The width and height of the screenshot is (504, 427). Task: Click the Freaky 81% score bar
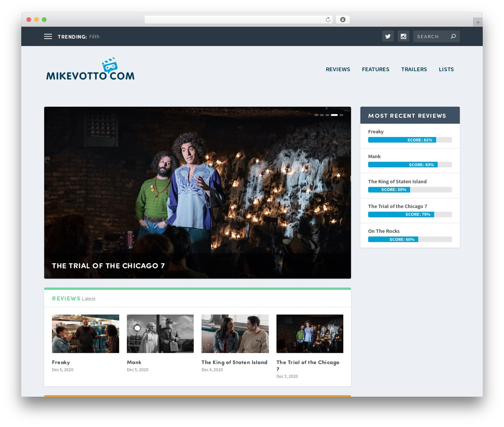point(410,140)
